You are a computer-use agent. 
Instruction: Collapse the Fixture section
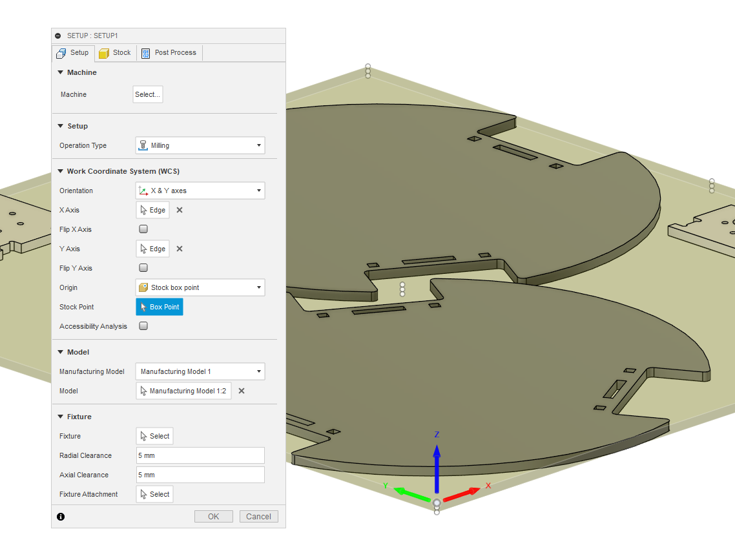61,417
